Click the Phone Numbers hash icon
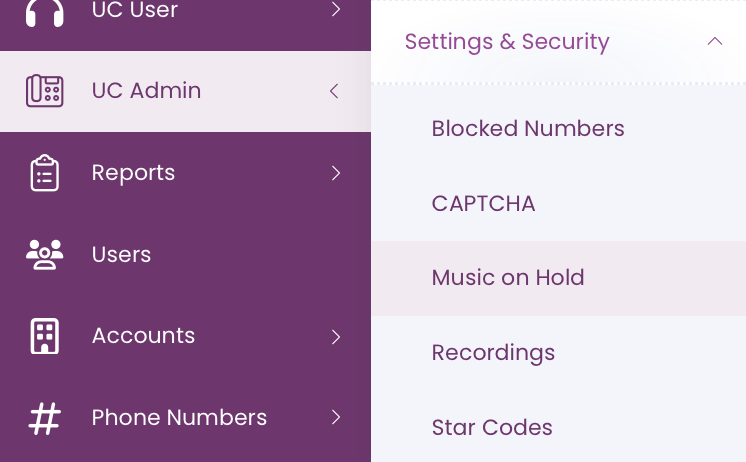This screenshot has height=462, width=746. point(45,418)
